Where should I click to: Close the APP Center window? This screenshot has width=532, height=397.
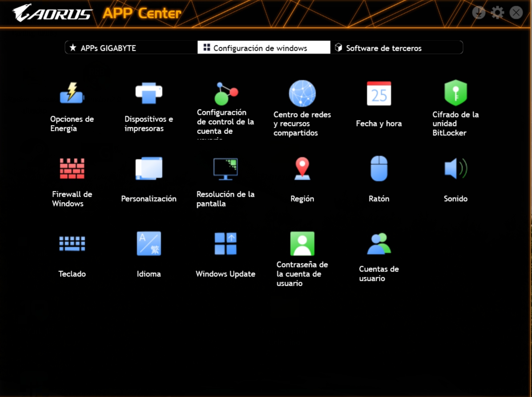click(x=516, y=12)
